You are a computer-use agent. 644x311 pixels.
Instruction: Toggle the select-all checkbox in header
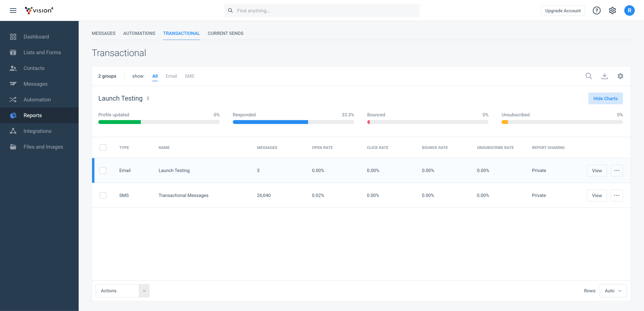click(x=103, y=147)
